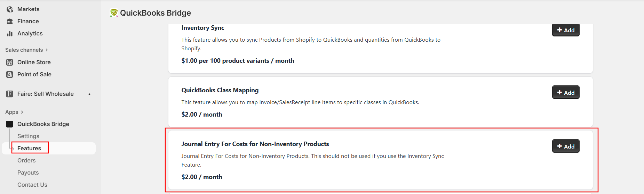
Task: Open the Settings submenu item
Action: point(28,136)
